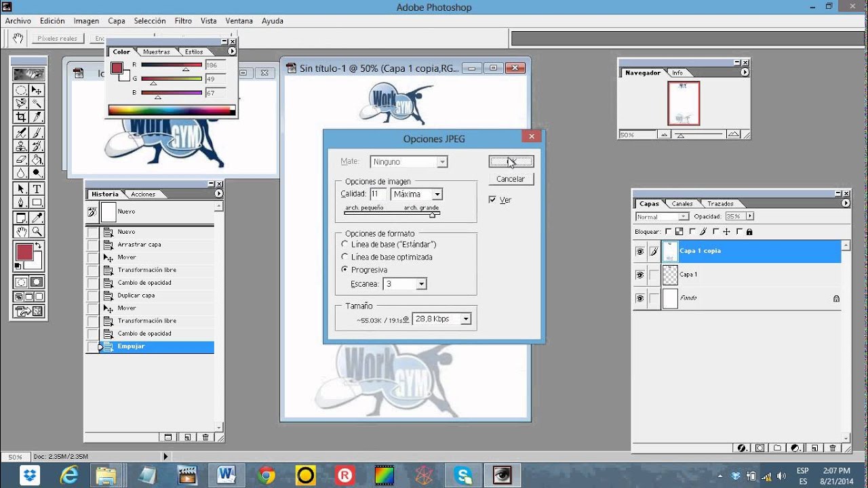Open the Opacidad slider arrow

coord(750,217)
